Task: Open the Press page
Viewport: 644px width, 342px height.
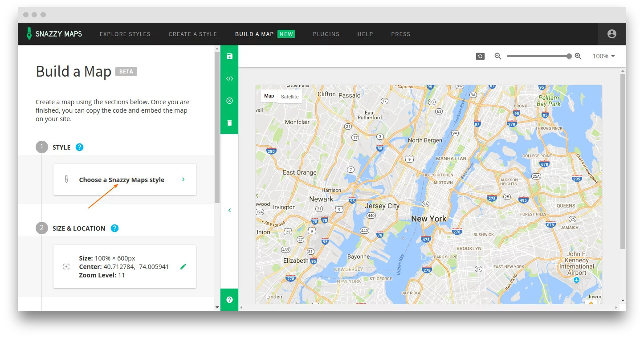Action: point(400,34)
